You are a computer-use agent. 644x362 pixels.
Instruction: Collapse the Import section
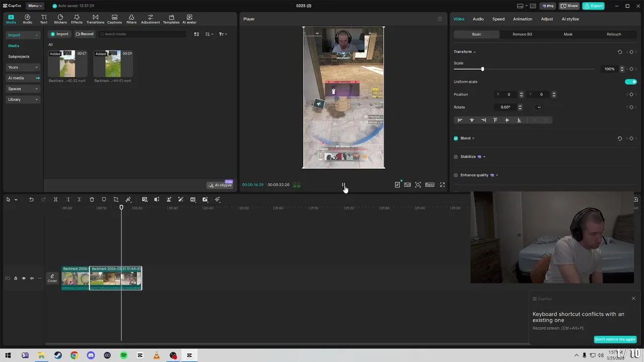click(23, 35)
